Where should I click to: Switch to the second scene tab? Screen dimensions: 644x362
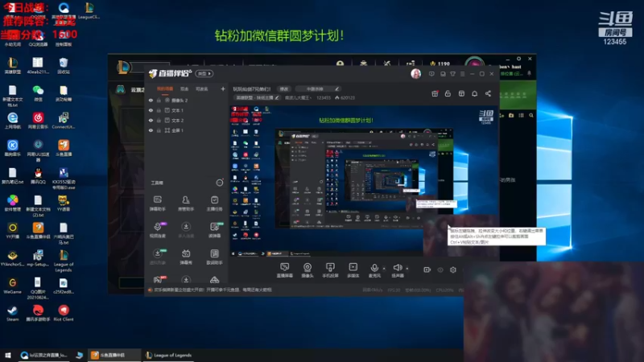pyautogui.click(x=184, y=88)
